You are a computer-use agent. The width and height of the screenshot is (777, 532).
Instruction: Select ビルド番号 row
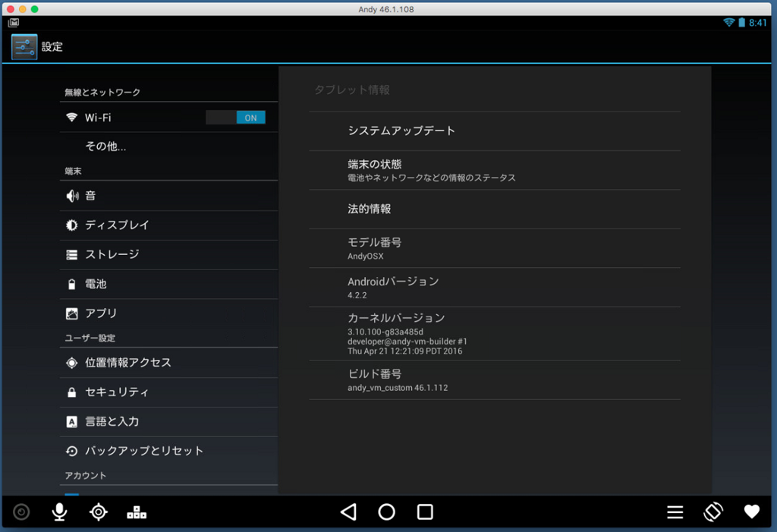(x=495, y=379)
